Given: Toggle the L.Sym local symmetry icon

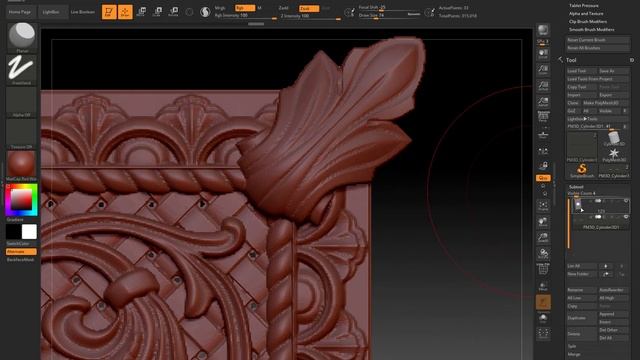Looking at the screenshot, I should (x=543, y=151).
